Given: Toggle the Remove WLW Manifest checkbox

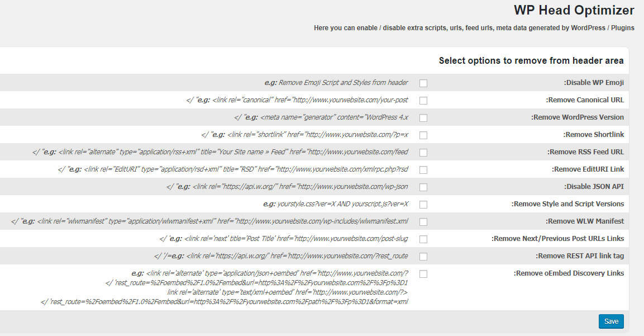Looking at the screenshot, I should pyautogui.click(x=423, y=222).
